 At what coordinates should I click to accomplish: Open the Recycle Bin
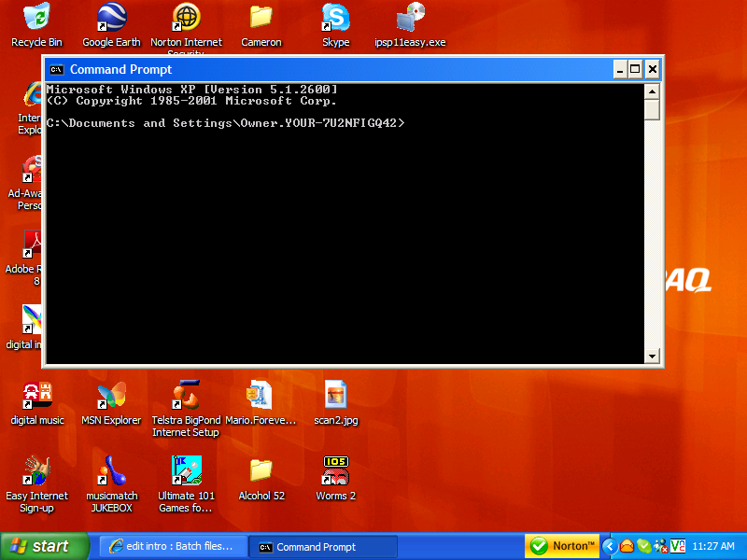pyautogui.click(x=36, y=19)
